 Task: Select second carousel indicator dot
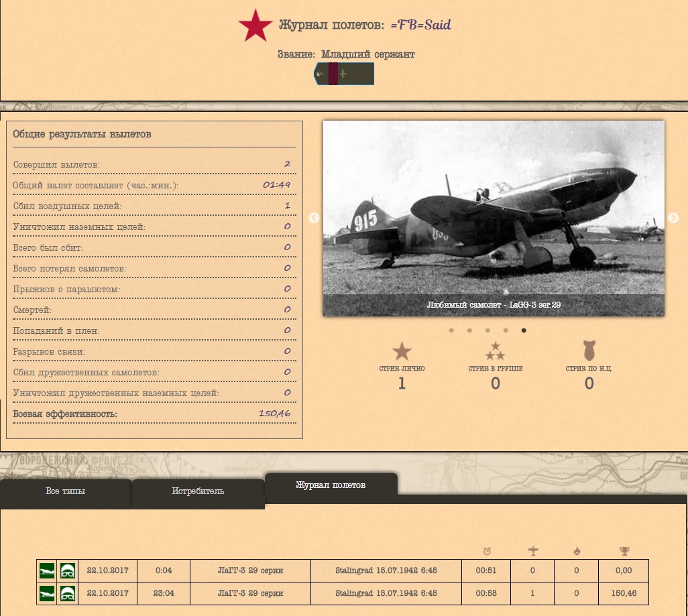pyautogui.click(x=469, y=330)
